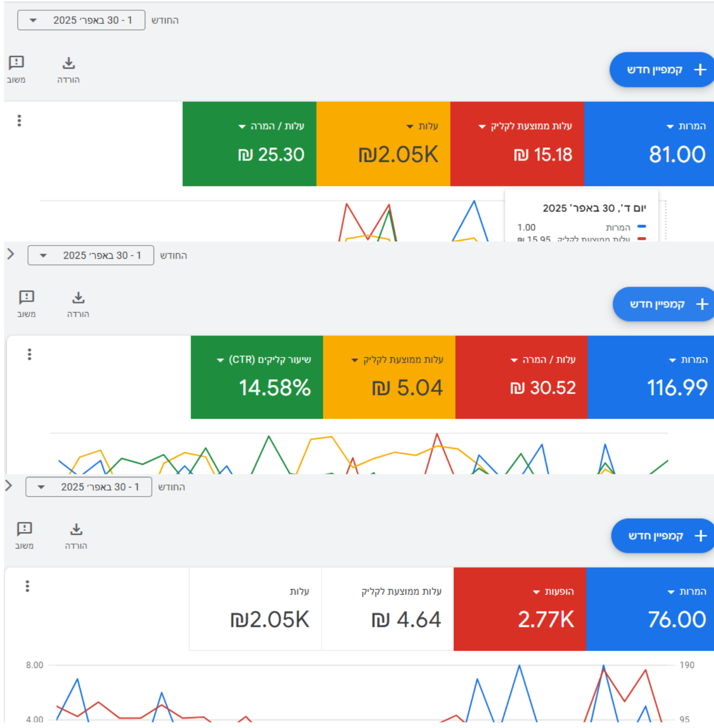Click the הורדה download icon above the 76.00 row
714x728 pixels.
[76, 530]
